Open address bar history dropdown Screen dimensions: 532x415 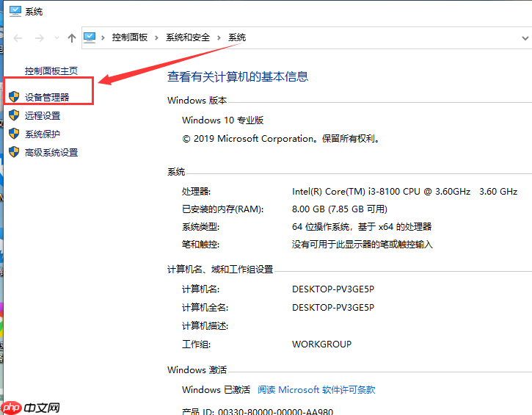525,38
